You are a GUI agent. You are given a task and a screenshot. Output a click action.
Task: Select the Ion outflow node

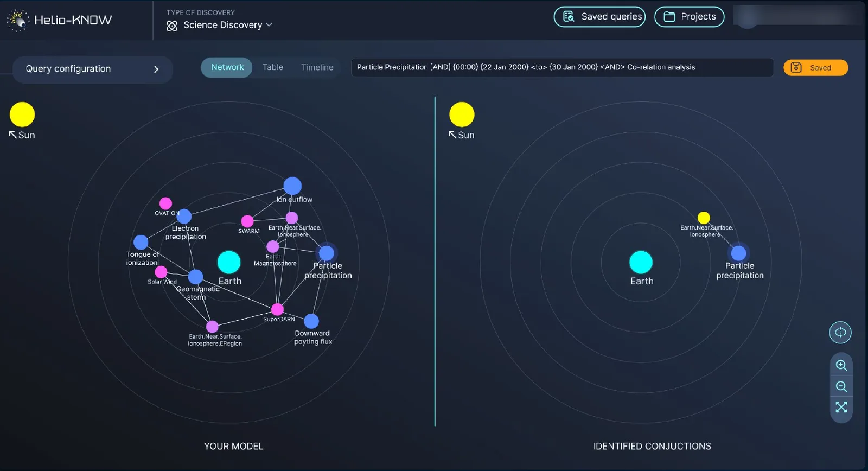(292, 186)
